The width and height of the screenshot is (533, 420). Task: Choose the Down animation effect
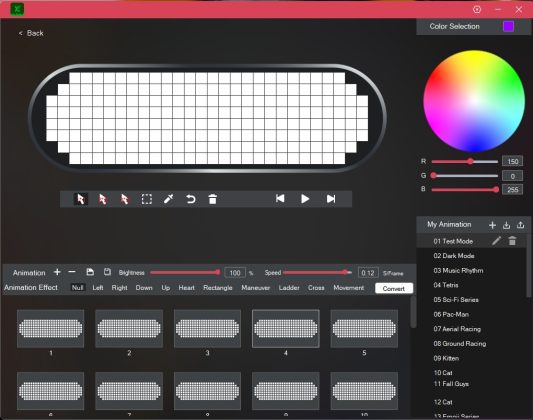[144, 287]
